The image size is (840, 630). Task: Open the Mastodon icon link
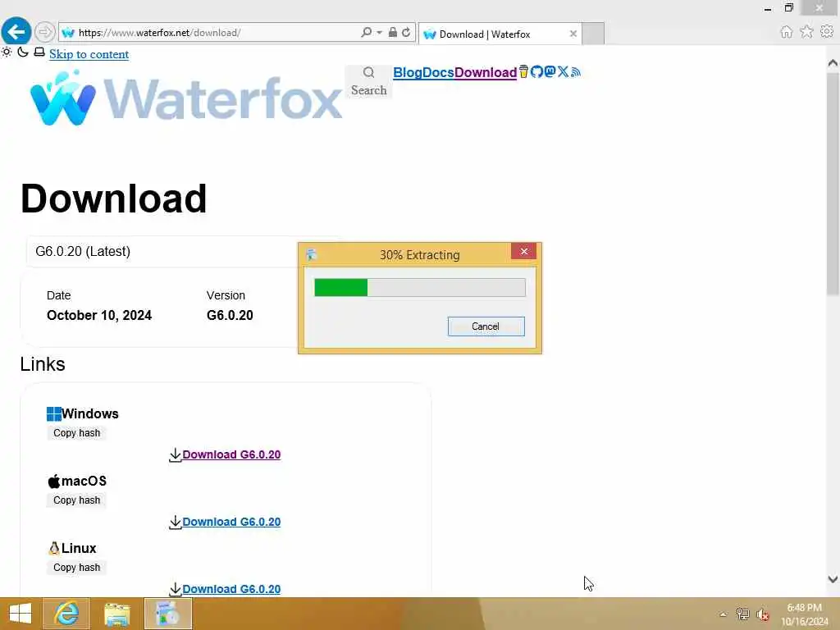click(x=550, y=71)
